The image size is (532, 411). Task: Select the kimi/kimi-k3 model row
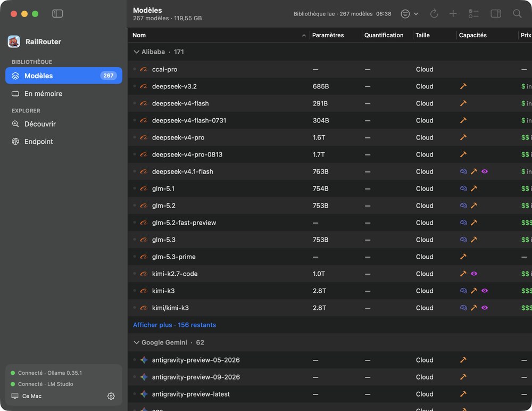tap(330, 308)
